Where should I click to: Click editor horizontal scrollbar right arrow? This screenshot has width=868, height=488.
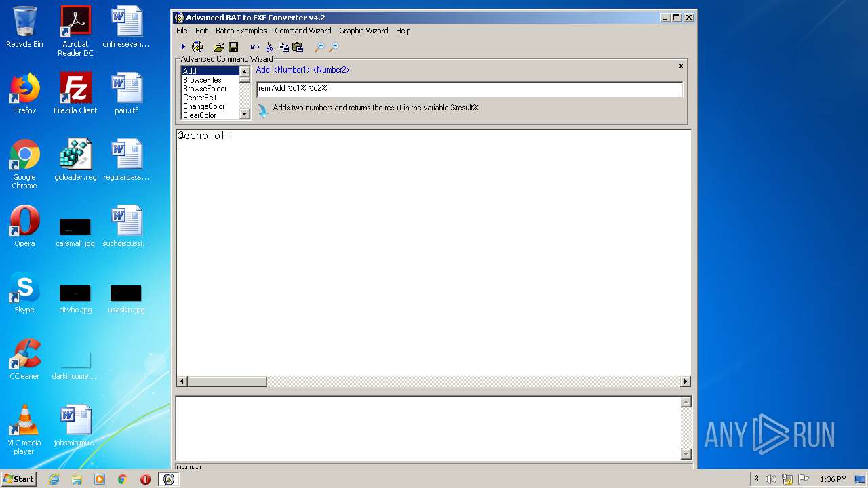click(686, 382)
